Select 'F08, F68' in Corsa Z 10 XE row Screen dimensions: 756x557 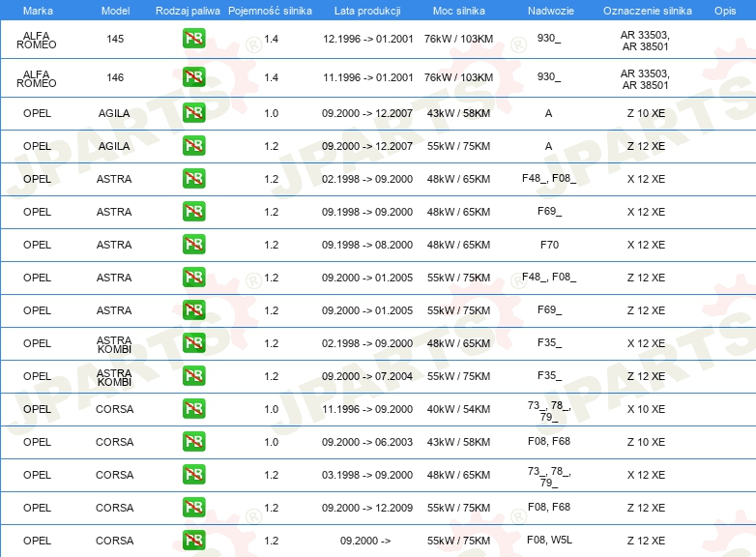pyautogui.click(x=549, y=441)
